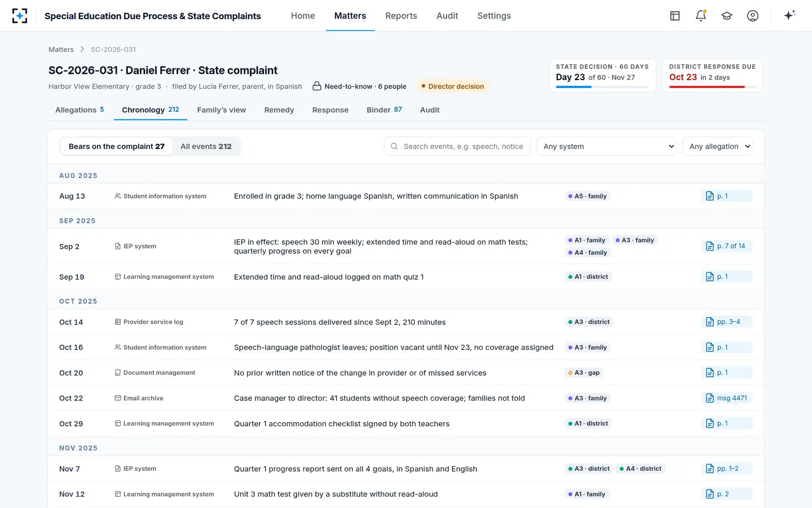Screen dimensions: 812x508
Task: Open the document icon for msg 4471
Action: (710, 398)
